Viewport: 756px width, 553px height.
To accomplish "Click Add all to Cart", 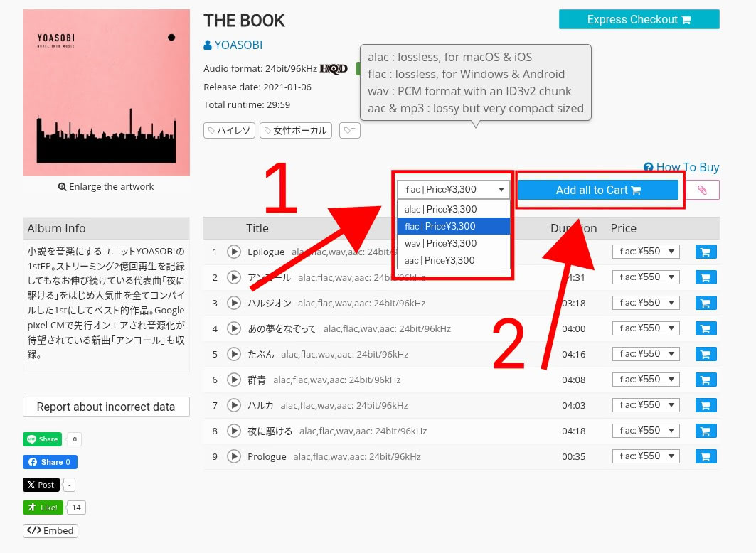I will pyautogui.click(x=598, y=190).
